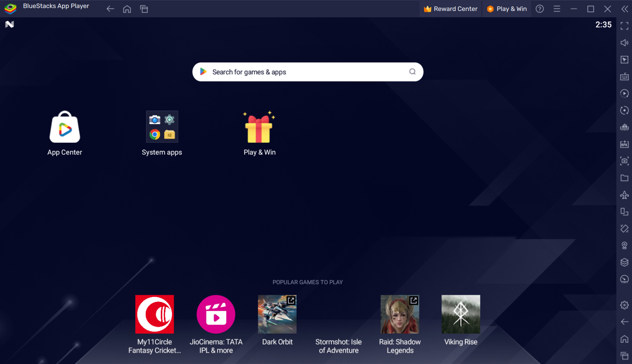This screenshot has height=364, width=632.
Task: Go back using title bar arrow
Action: pos(110,9)
